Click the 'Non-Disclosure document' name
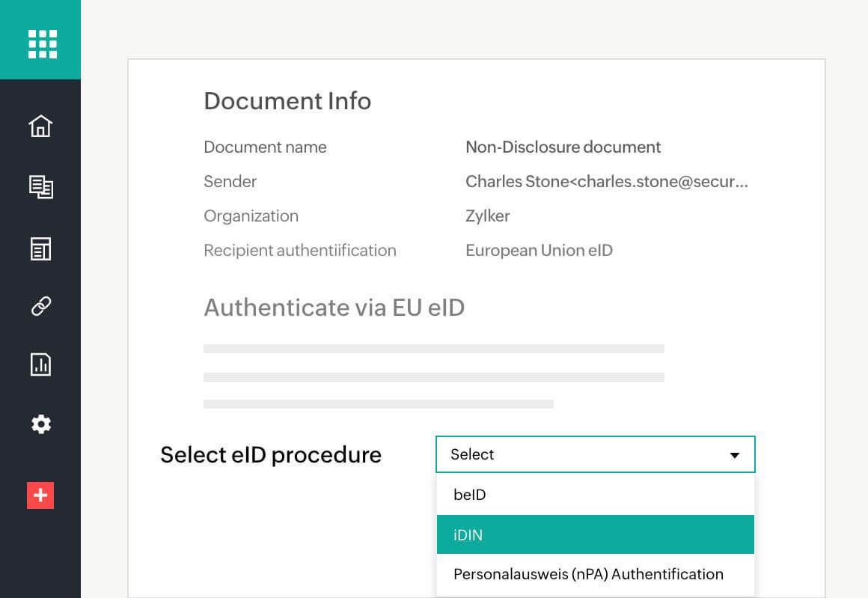This screenshot has width=868, height=598. click(x=563, y=147)
